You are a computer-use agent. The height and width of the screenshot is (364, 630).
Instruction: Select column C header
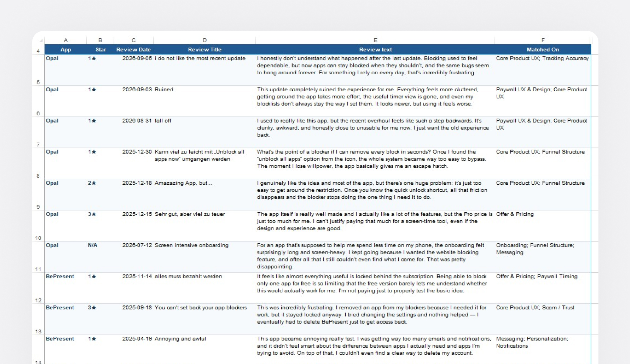pos(134,40)
